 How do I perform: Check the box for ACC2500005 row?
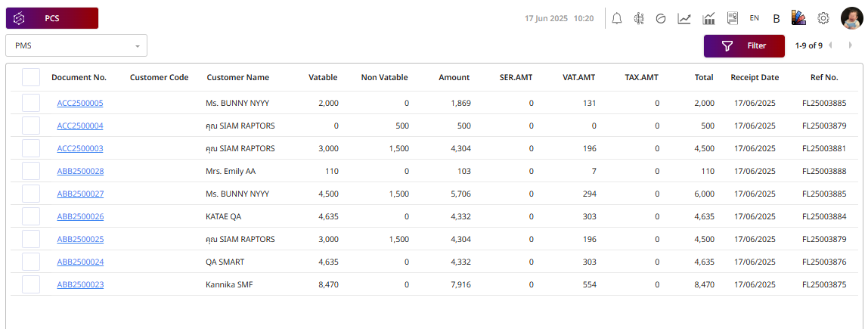[31, 103]
